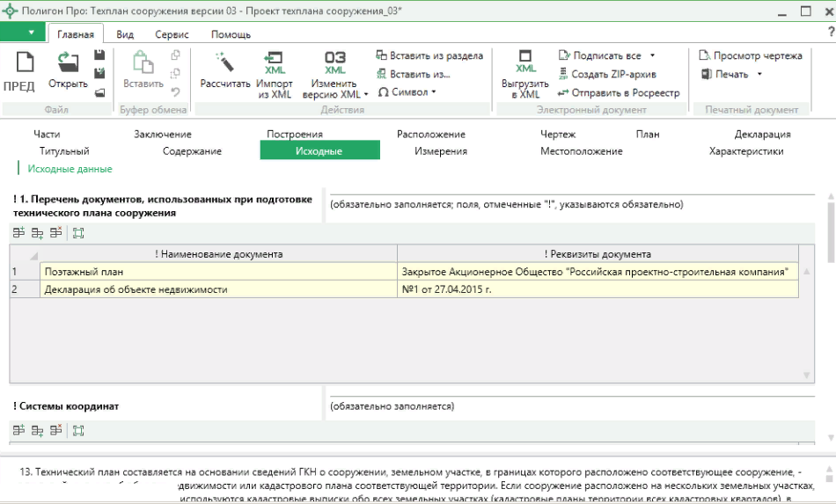The image size is (836, 504).
Task: Open the Сервис ribbon tab
Action: (x=172, y=34)
